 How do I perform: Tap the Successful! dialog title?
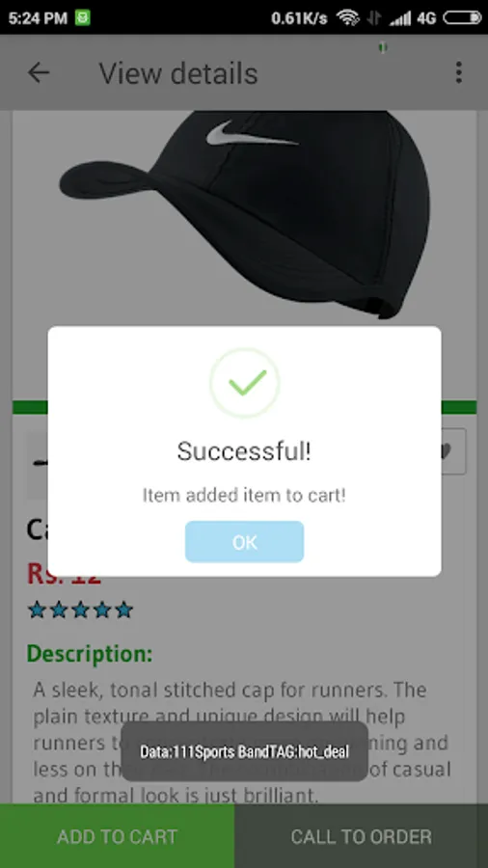tap(244, 451)
